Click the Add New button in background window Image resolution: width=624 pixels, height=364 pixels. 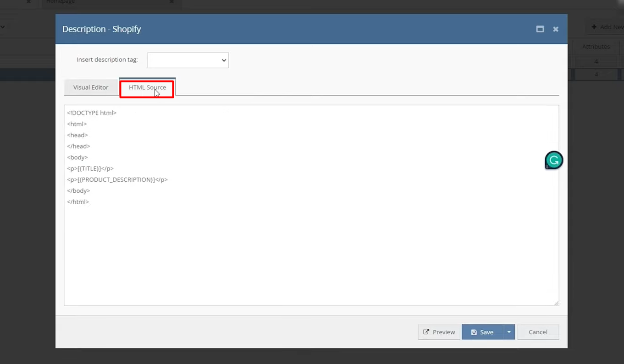tap(606, 27)
